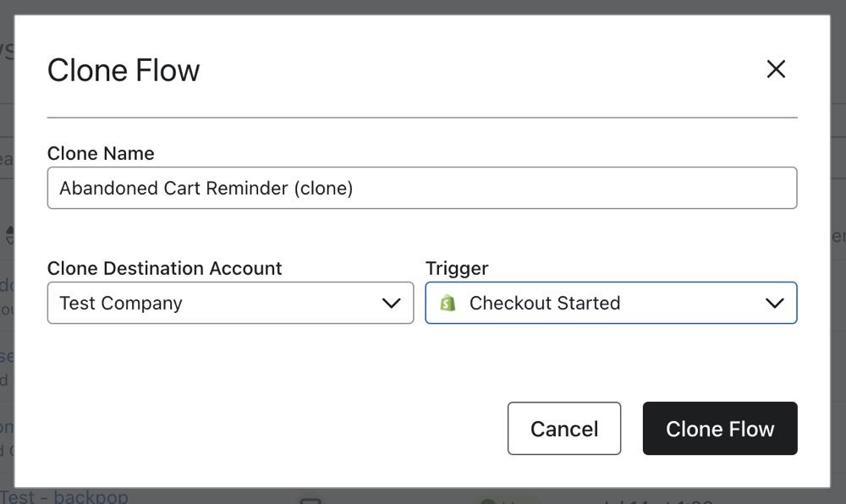
Task: Select the Abandoned Cart Reminder (clone) text
Action: click(x=206, y=188)
